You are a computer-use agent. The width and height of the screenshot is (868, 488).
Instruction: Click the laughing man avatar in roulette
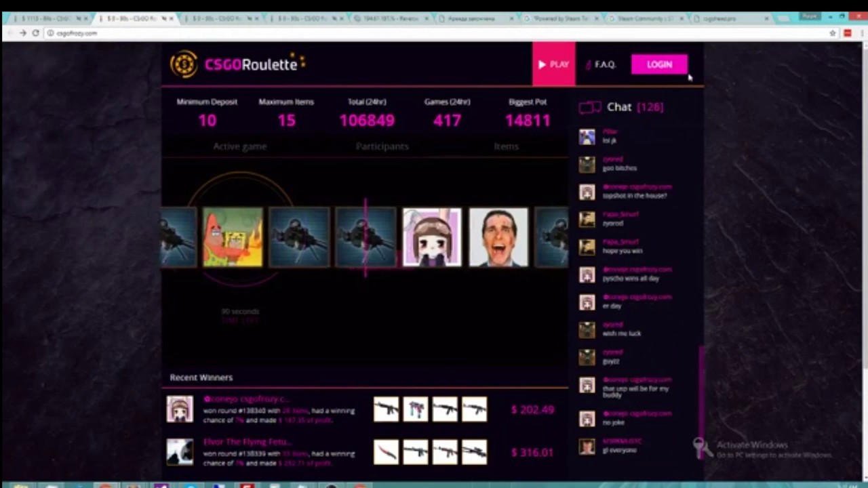coord(498,237)
